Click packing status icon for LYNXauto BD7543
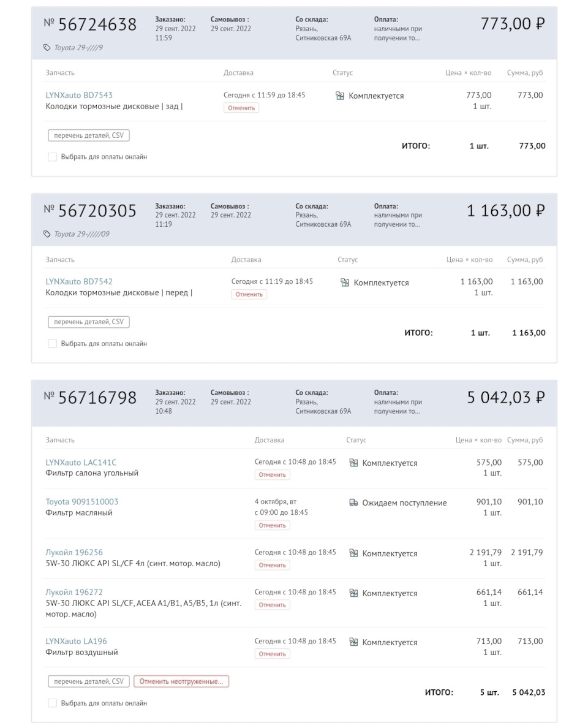Viewport: 588px width, 728px height. [x=340, y=96]
